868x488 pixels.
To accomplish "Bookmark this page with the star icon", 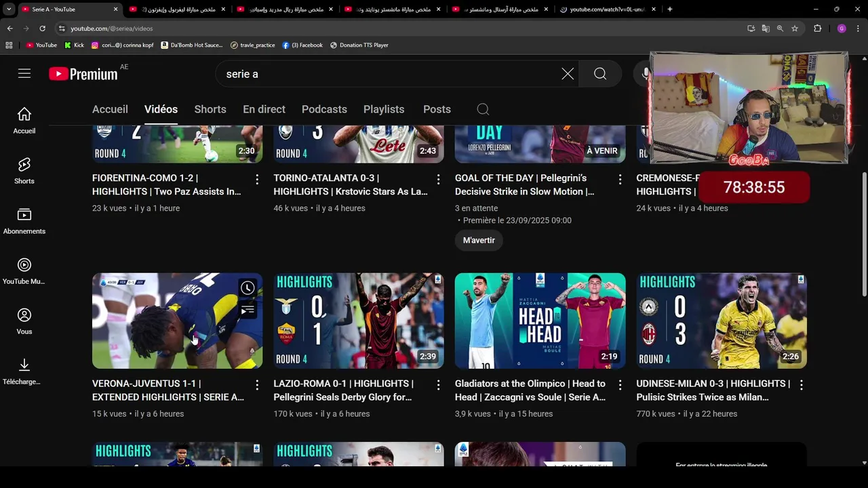I will coord(795,28).
